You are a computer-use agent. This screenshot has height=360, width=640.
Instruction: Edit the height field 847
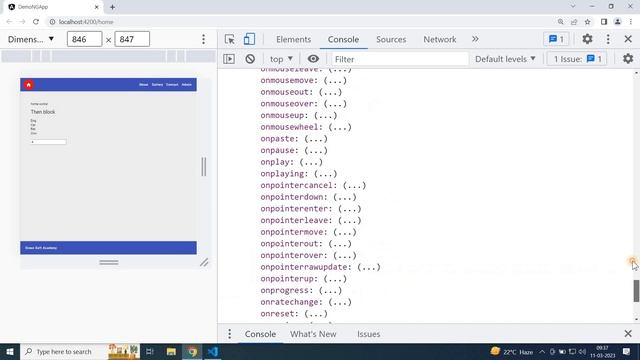point(132,39)
